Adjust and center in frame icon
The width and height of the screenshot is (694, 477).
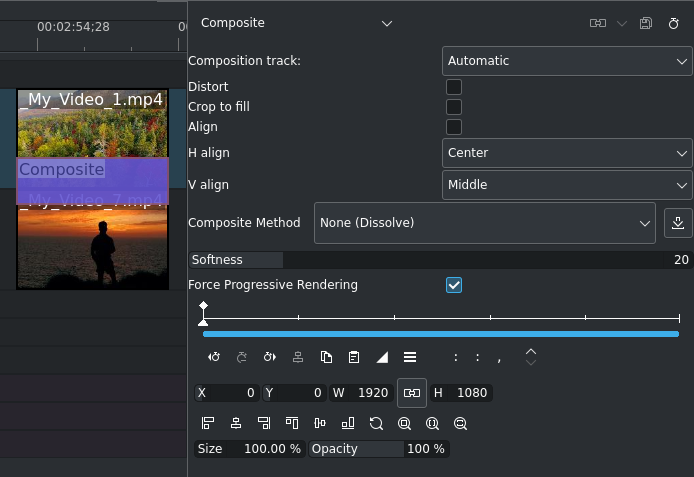404,423
